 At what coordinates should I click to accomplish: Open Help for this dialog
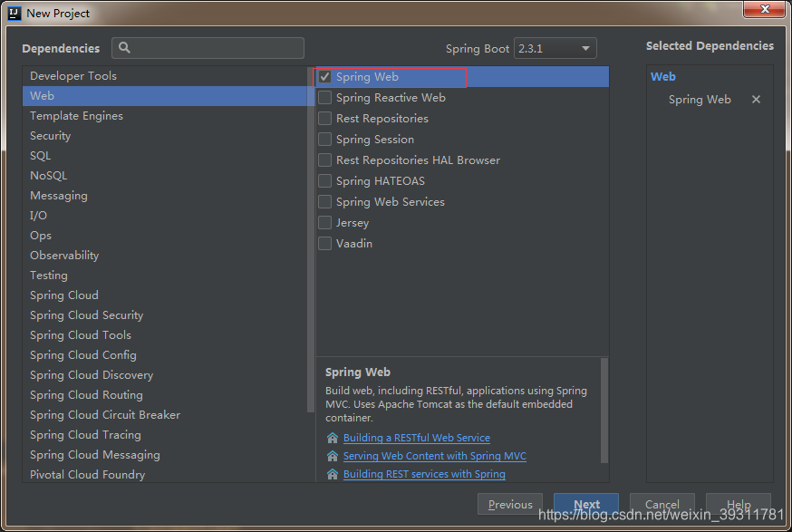tap(739, 504)
